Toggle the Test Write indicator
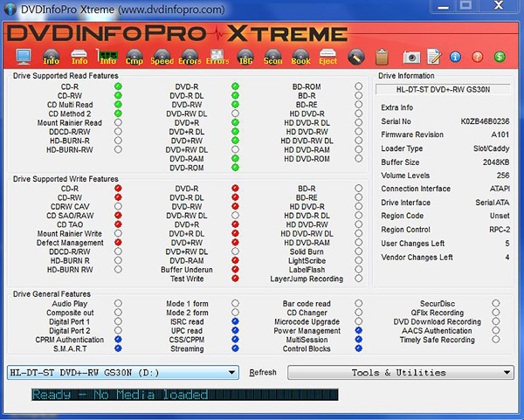 (x=235, y=279)
